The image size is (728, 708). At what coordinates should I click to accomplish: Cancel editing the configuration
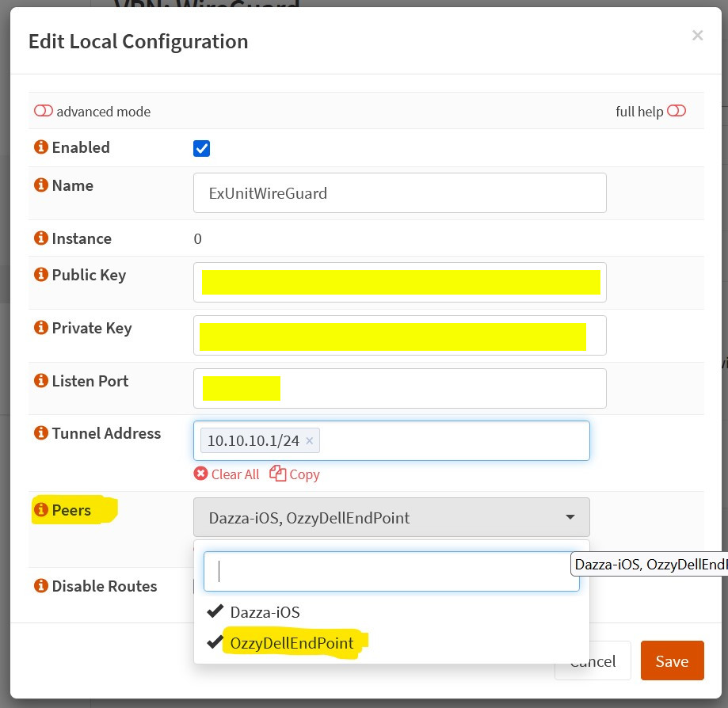click(x=593, y=660)
